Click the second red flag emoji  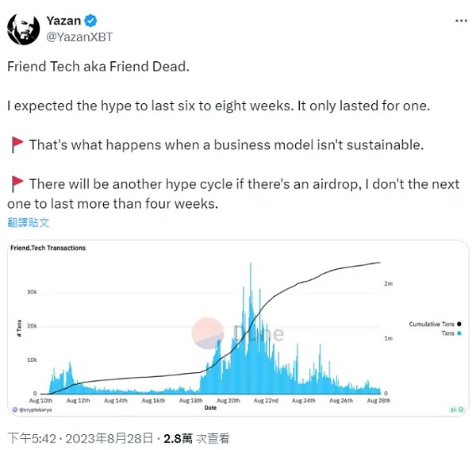17,184
